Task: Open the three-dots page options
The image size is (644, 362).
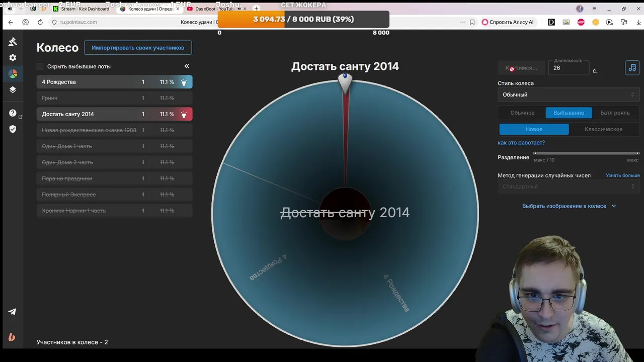Action: pos(462,22)
